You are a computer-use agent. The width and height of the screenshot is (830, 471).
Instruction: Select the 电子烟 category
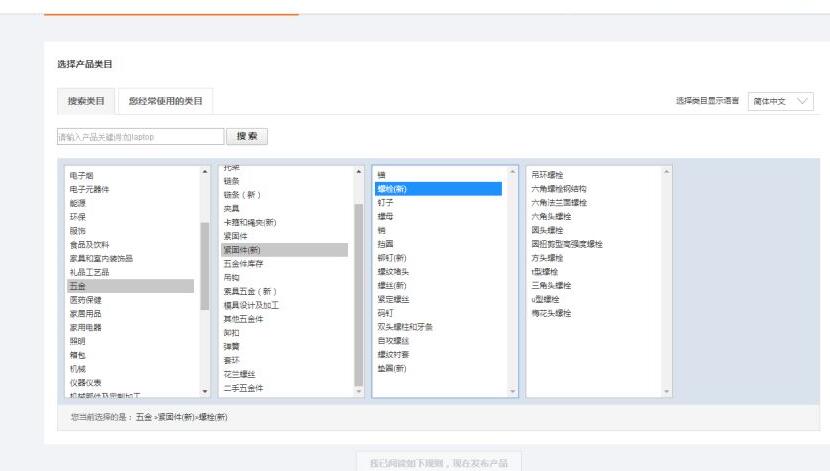tap(82, 175)
